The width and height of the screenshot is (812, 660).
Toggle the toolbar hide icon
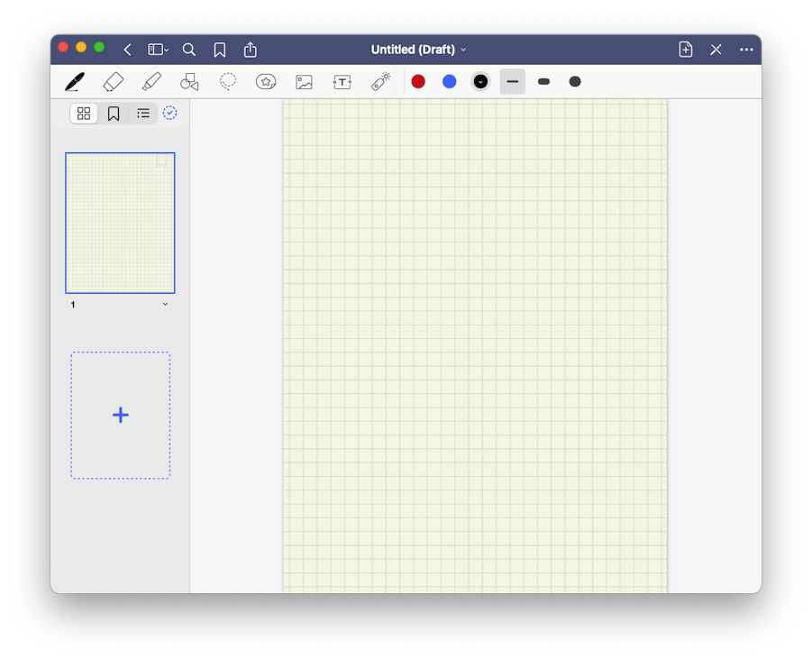pos(716,50)
